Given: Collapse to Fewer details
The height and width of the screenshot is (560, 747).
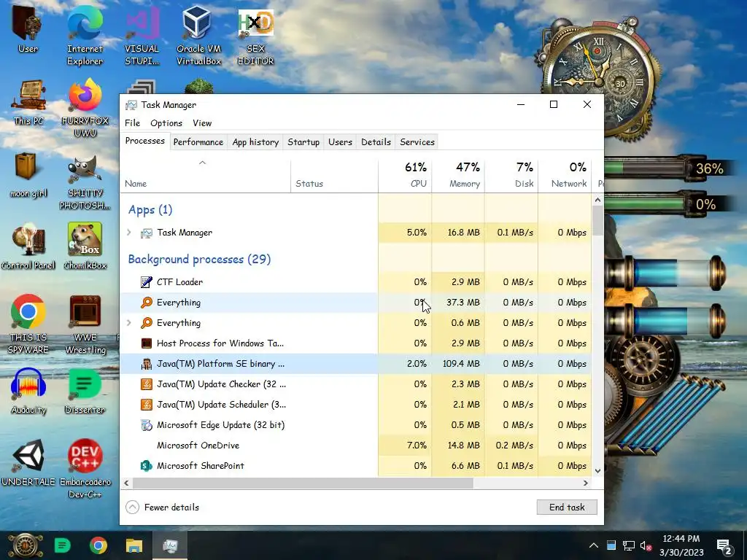Looking at the screenshot, I should click(x=163, y=507).
